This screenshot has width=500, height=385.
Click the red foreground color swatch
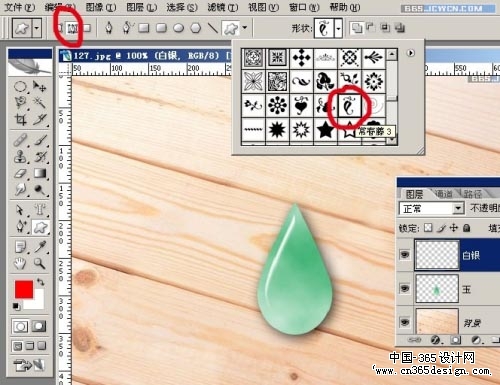(24, 289)
